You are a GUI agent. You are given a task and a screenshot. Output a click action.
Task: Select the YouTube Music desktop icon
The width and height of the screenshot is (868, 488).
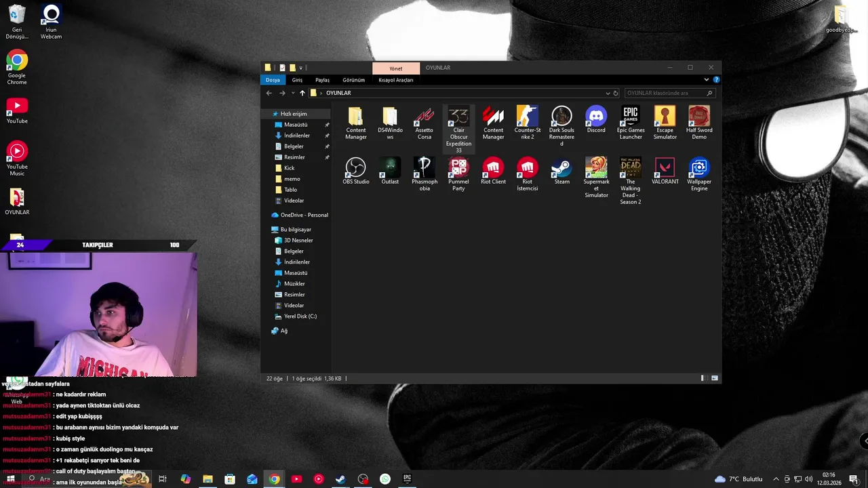click(17, 159)
